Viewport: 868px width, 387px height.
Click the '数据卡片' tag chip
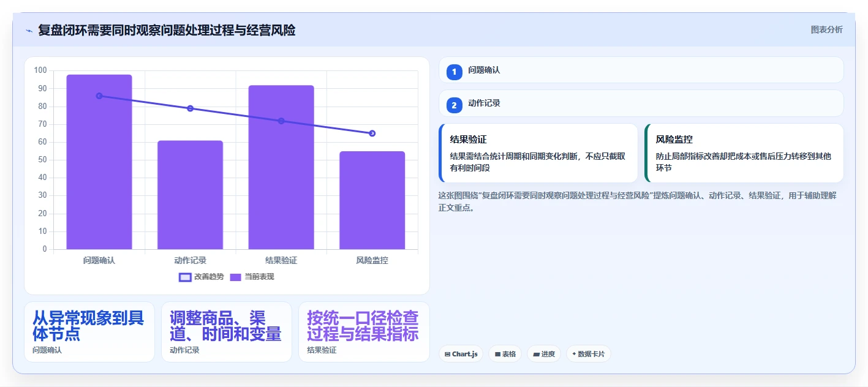588,354
